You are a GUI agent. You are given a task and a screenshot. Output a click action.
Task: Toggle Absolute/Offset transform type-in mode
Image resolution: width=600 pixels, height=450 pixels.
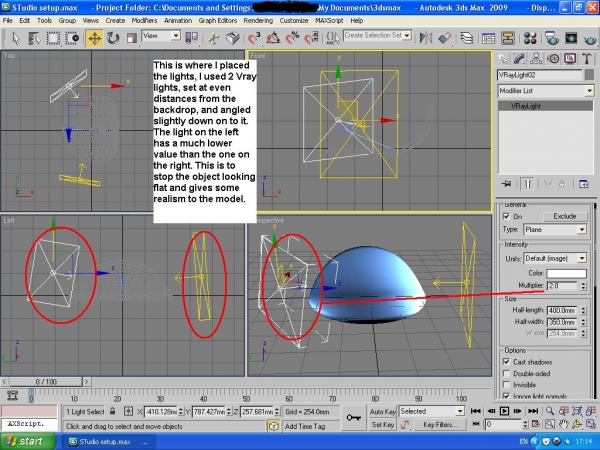pos(129,411)
